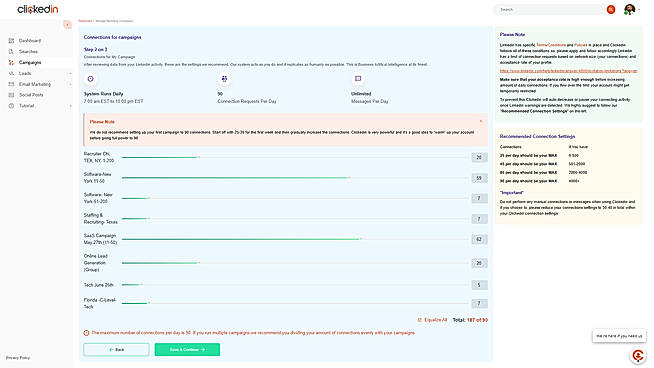Expand the Tutorial submenu

(70, 106)
